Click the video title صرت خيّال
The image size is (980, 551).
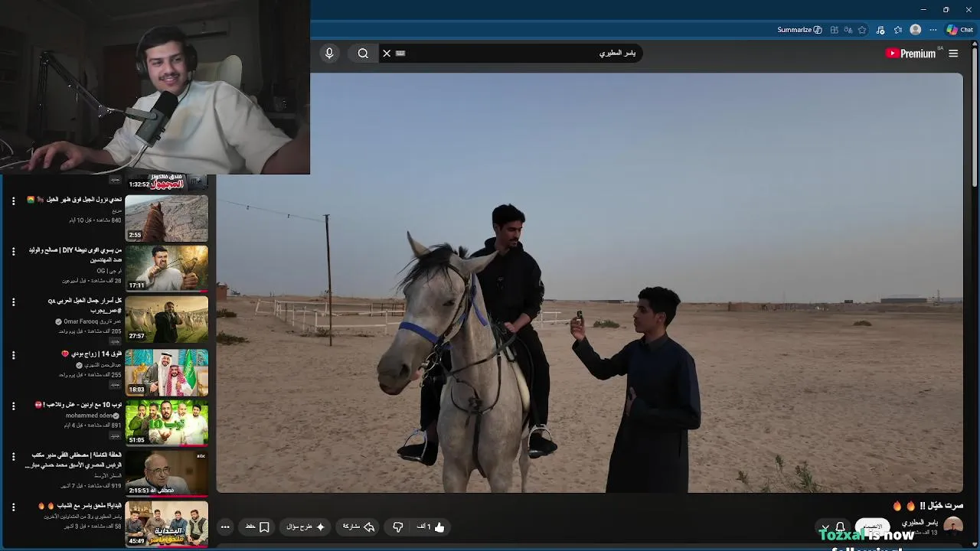pos(928,506)
